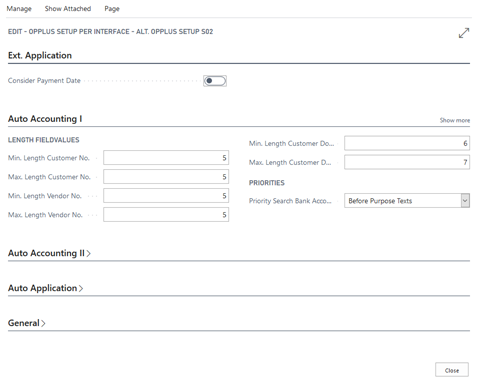
Task: Click the PRIORITIES group heading
Action: [x=267, y=183]
